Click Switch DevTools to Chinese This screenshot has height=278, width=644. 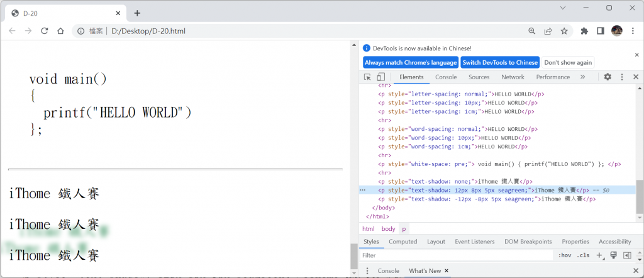pyautogui.click(x=500, y=62)
